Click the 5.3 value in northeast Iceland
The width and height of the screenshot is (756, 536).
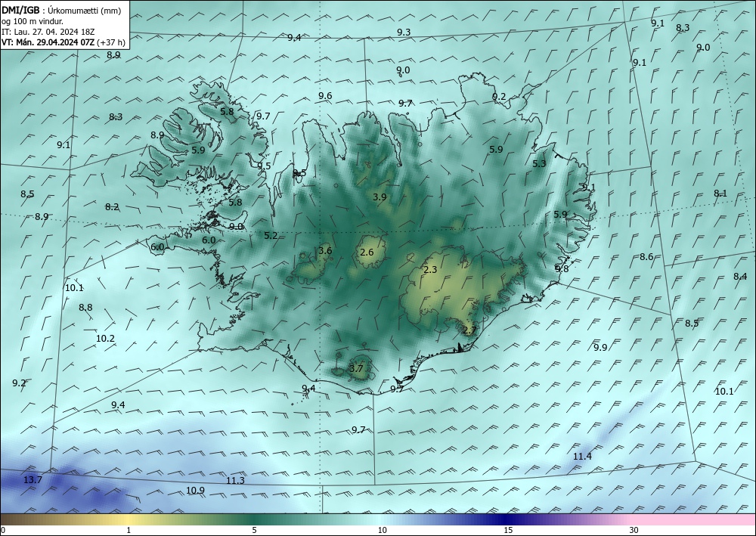539,164
